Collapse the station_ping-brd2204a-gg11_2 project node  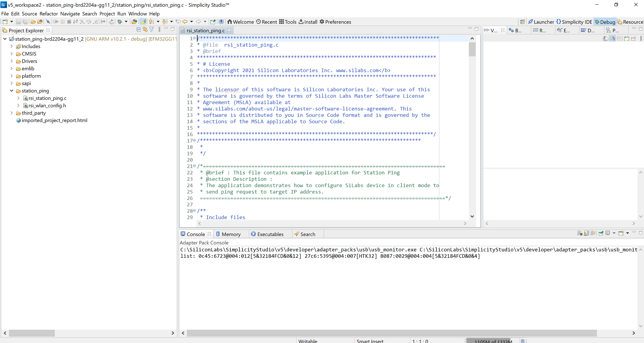coord(5,39)
